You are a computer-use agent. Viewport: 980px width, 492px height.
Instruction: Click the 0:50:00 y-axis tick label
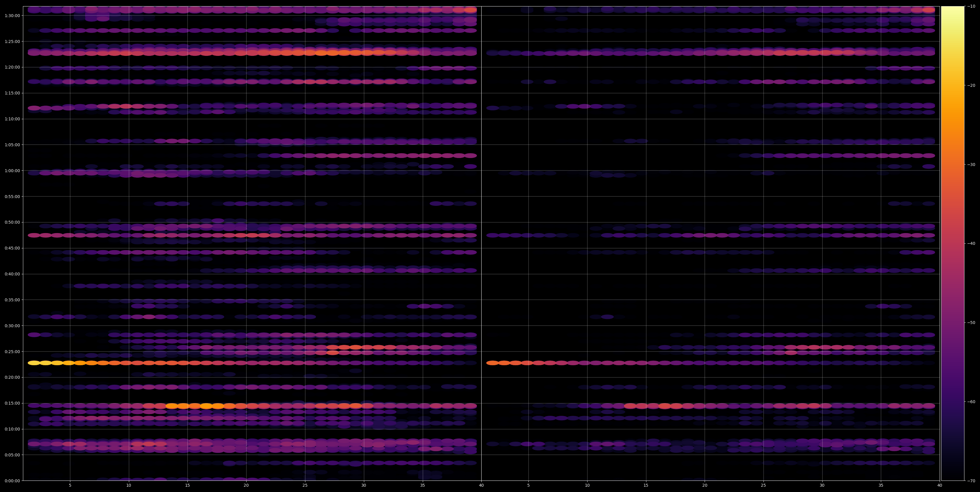(x=12, y=222)
